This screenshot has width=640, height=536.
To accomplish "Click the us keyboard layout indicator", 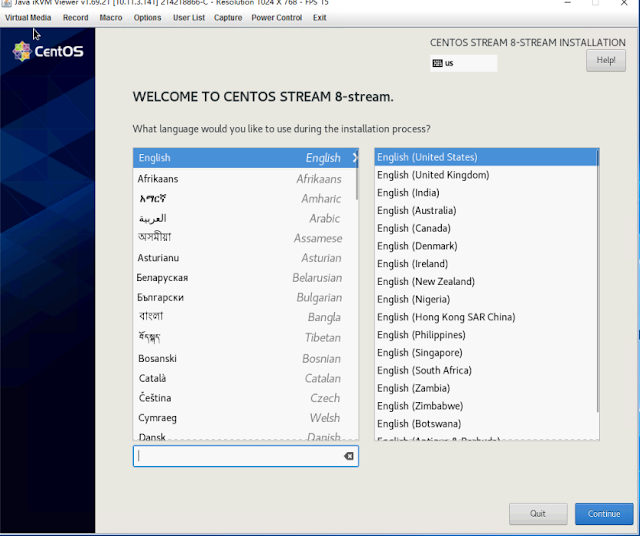I will (x=463, y=63).
